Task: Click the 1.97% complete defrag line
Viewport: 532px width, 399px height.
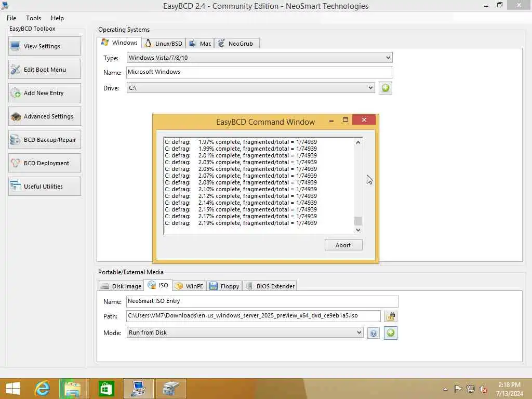Action: click(241, 142)
